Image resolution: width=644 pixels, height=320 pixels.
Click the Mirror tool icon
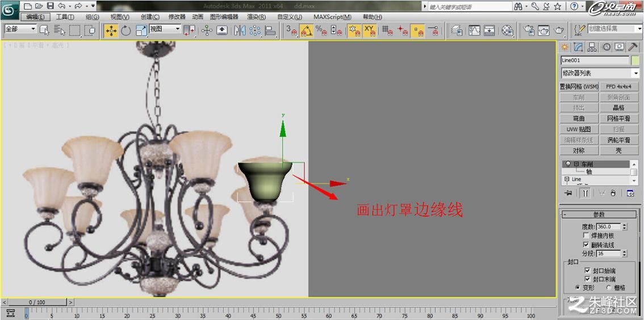click(240, 31)
